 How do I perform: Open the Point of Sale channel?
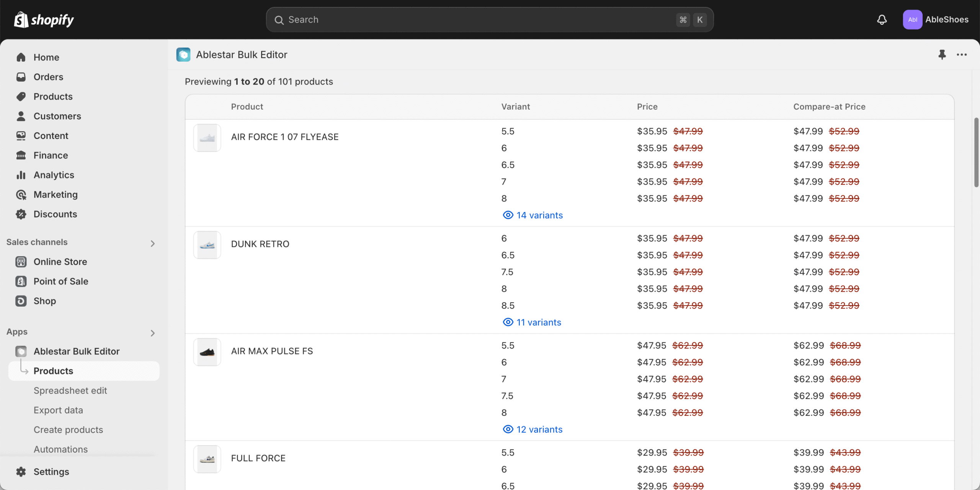click(x=60, y=281)
